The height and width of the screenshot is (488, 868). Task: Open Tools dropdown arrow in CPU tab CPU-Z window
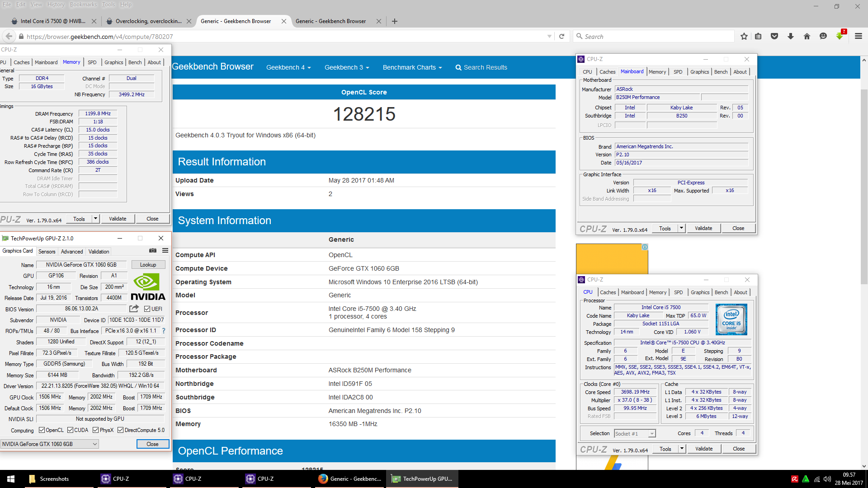[682, 449]
